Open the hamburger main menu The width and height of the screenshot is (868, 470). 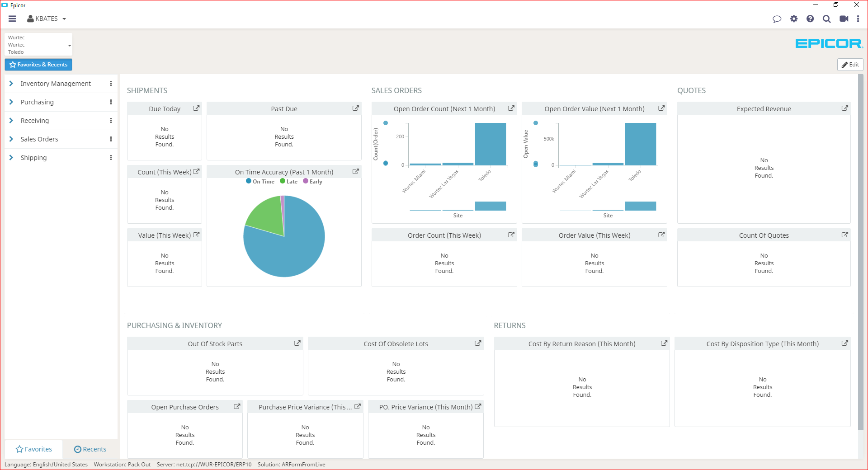coord(12,19)
